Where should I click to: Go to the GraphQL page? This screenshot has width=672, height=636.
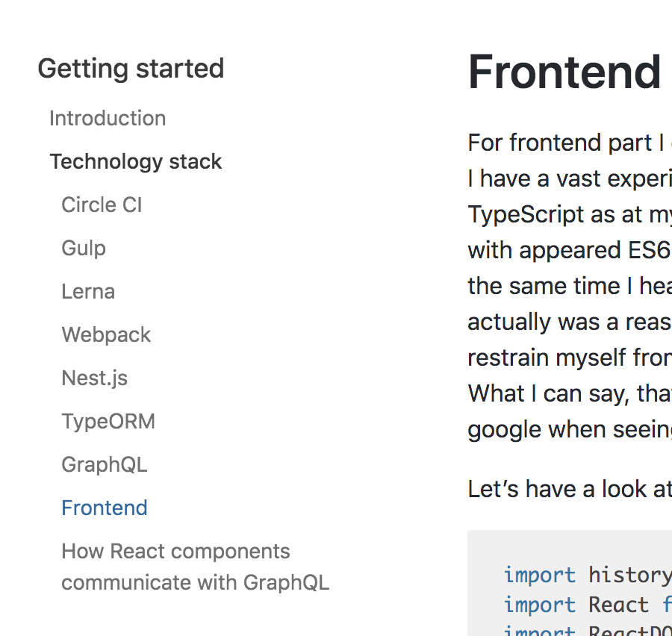pyautogui.click(x=105, y=464)
